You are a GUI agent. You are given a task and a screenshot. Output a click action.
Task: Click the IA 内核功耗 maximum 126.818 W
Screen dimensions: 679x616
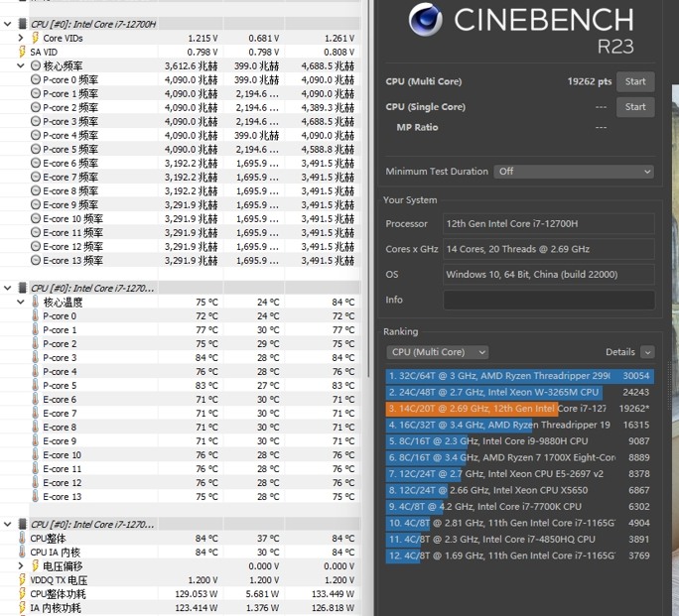333,608
